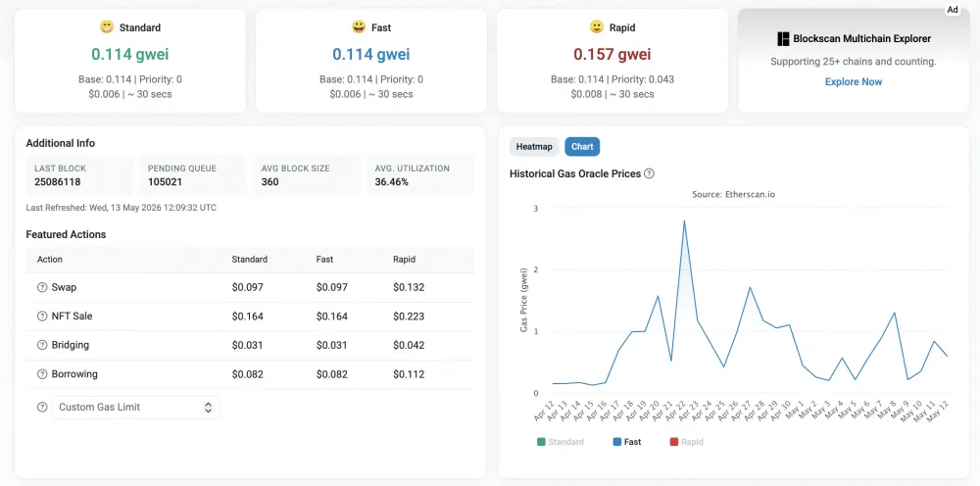The image size is (980, 486).
Task: Click the Standard 0.114 gwei price
Action: (130, 54)
